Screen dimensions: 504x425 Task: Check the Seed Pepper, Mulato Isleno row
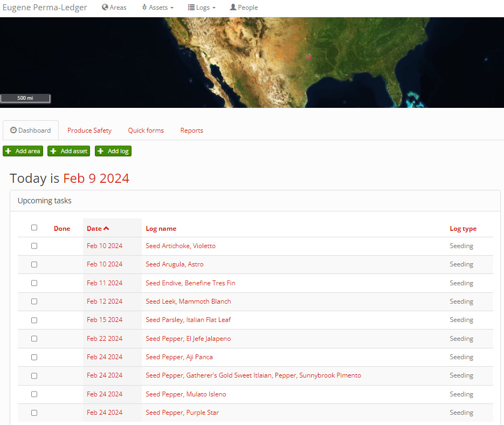point(34,394)
